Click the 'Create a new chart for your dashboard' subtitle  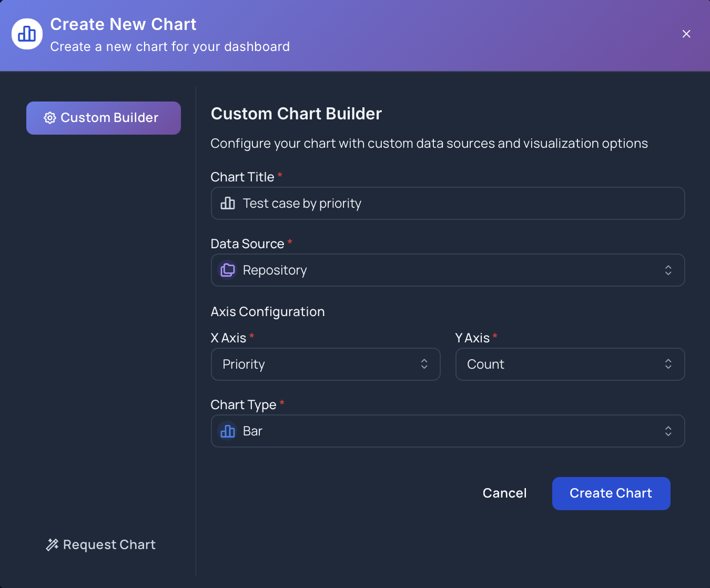point(170,47)
